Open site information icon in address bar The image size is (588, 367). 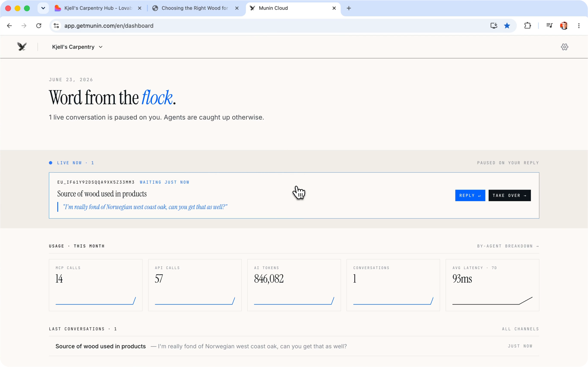[x=56, y=26]
